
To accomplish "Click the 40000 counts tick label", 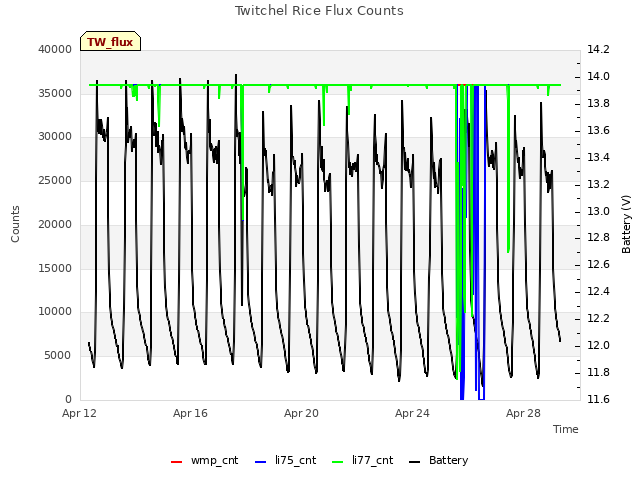I will (x=55, y=49).
